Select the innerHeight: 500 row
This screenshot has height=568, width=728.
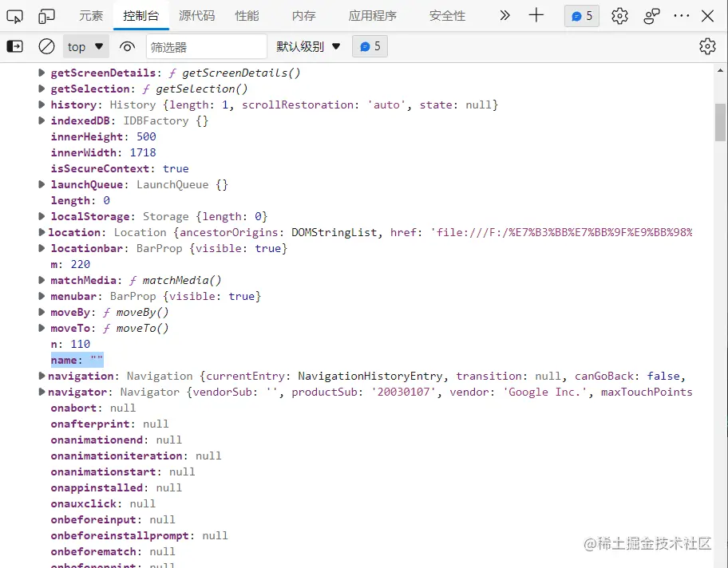point(103,137)
